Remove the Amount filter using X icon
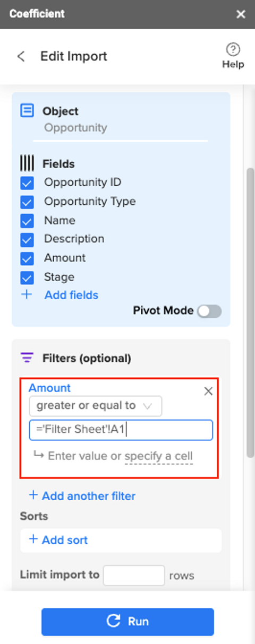This screenshot has width=255, height=644. coord(209,391)
